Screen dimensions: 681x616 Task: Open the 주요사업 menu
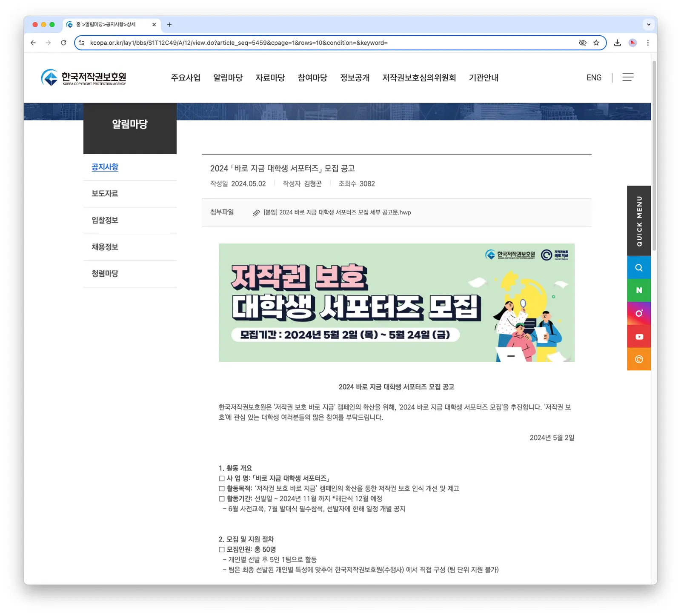click(186, 77)
